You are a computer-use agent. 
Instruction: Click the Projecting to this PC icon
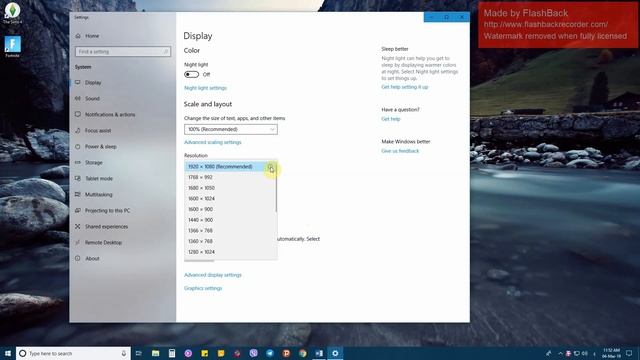(x=78, y=210)
